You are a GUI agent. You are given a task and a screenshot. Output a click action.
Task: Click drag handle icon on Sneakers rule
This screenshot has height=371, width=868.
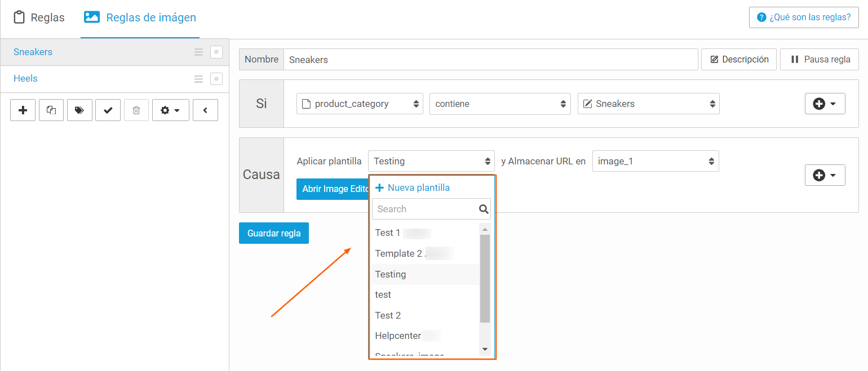click(x=198, y=52)
